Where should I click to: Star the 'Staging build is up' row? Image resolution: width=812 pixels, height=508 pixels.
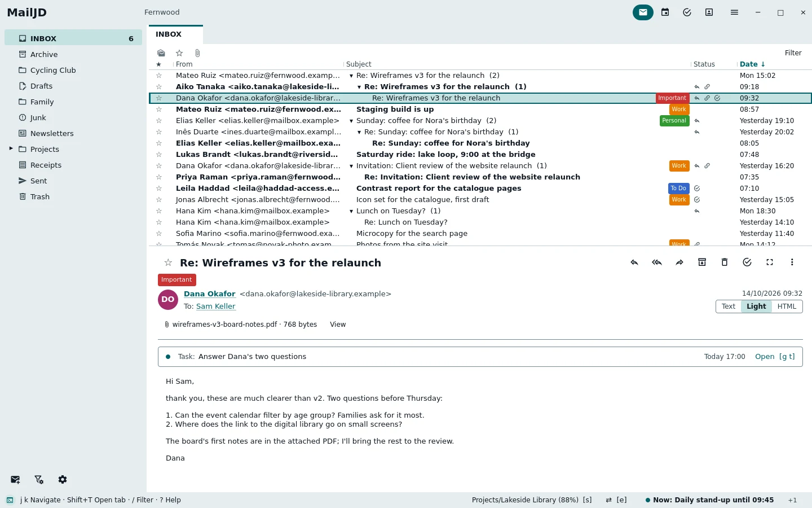coord(159,110)
